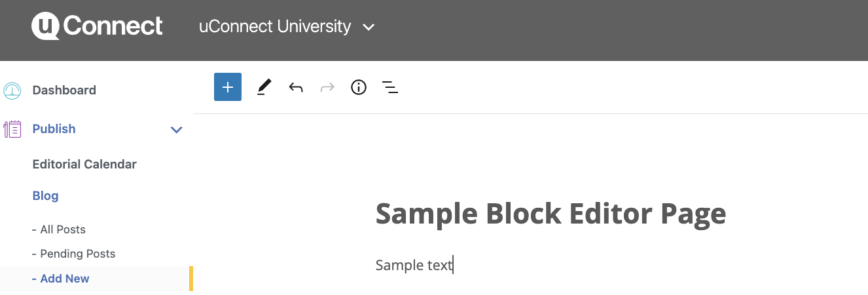Open the Blog section link
The image size is (868, 295).
pyautogui.click(x=45, y=196)
